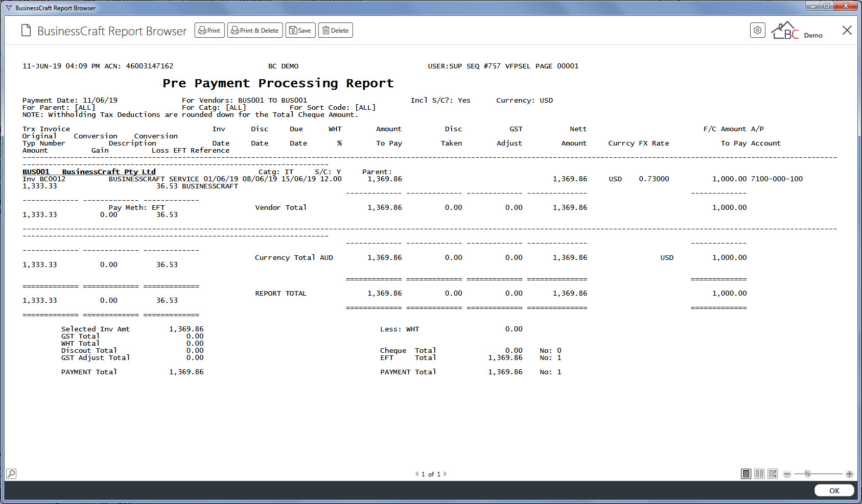Click the 'EFT Total' label
Viewport: 862px width, 504px height.
tap(408, 357)
